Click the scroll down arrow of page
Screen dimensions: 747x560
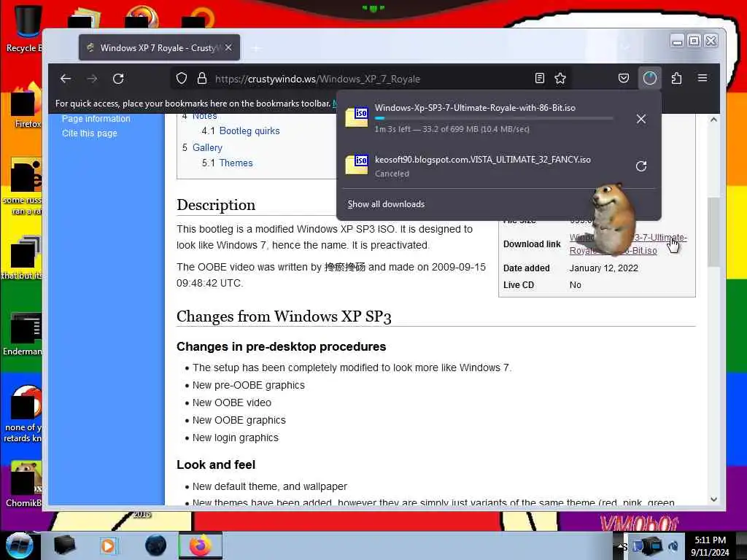(x=713, y=499)
